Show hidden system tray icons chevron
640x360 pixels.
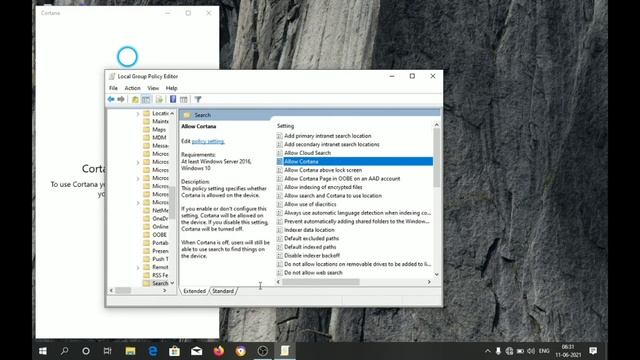pyautogui.click(x=487, y=351)
